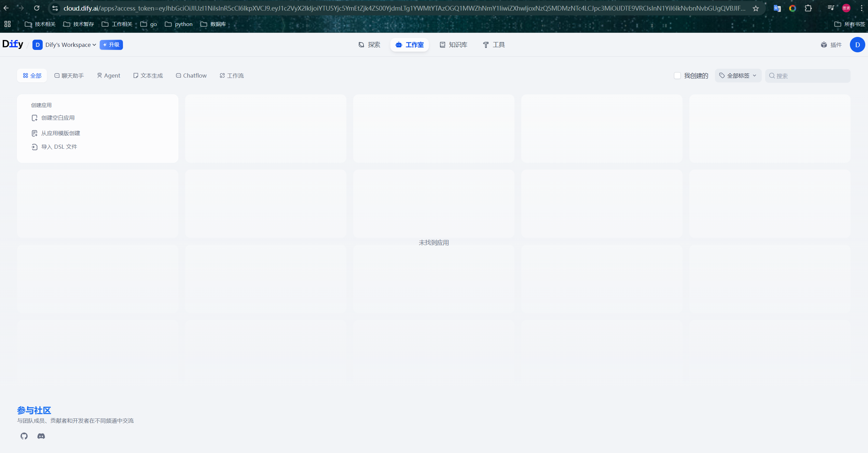The width and height of the screenshot is (868, 453).
Task: Filter apps by Chatflow type
Action: point(191,76)
